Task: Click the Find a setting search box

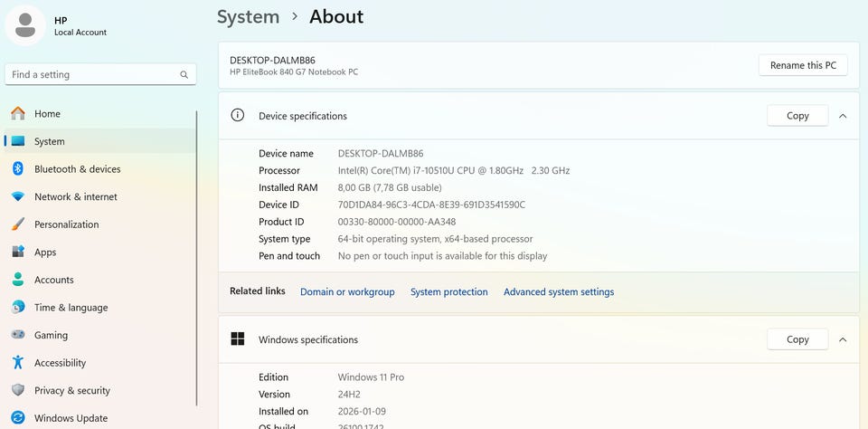Action: click(x=95, y=74)
